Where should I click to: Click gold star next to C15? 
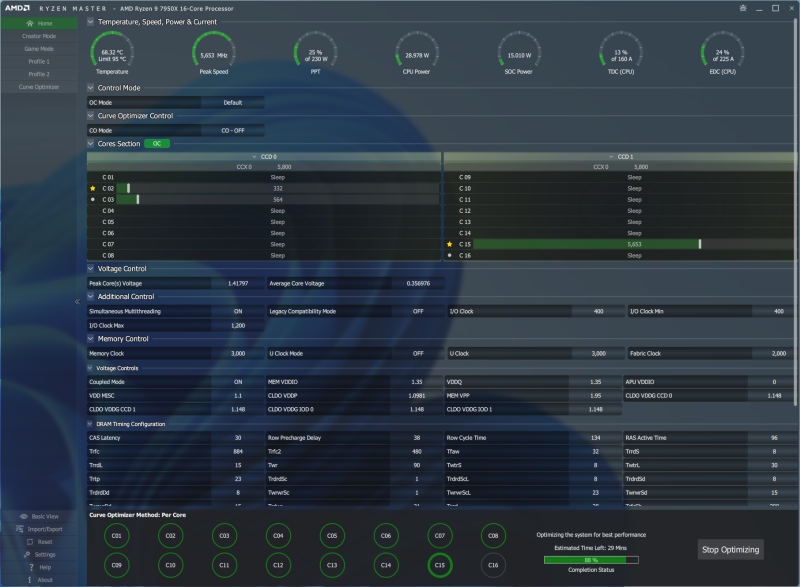click(449, 244)
